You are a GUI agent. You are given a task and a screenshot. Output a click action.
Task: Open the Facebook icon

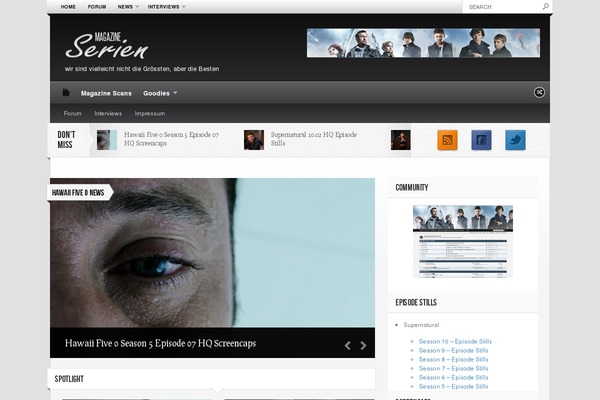pyautogui.click(x=481, y=140)
